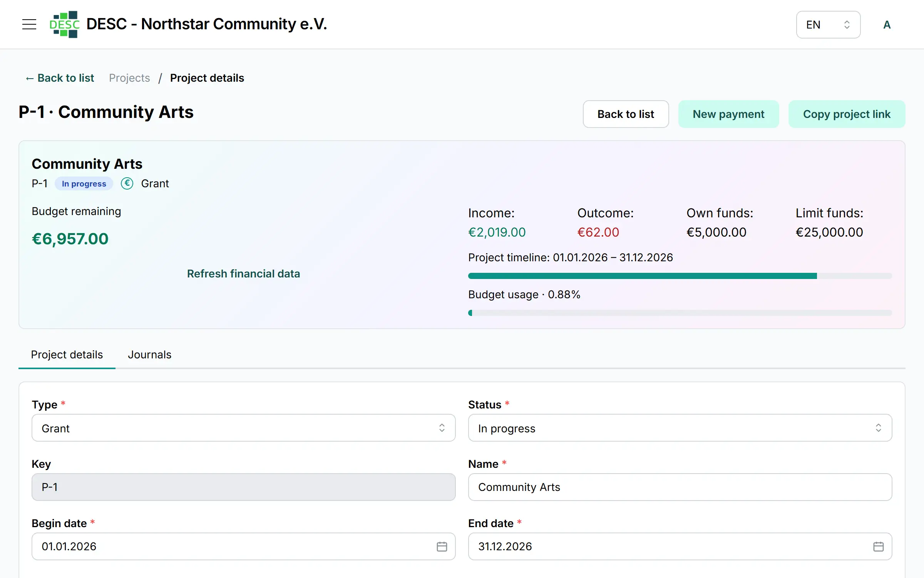Click the Outcome value €62.00
The image size is (924, 578).
coord(598,232)
